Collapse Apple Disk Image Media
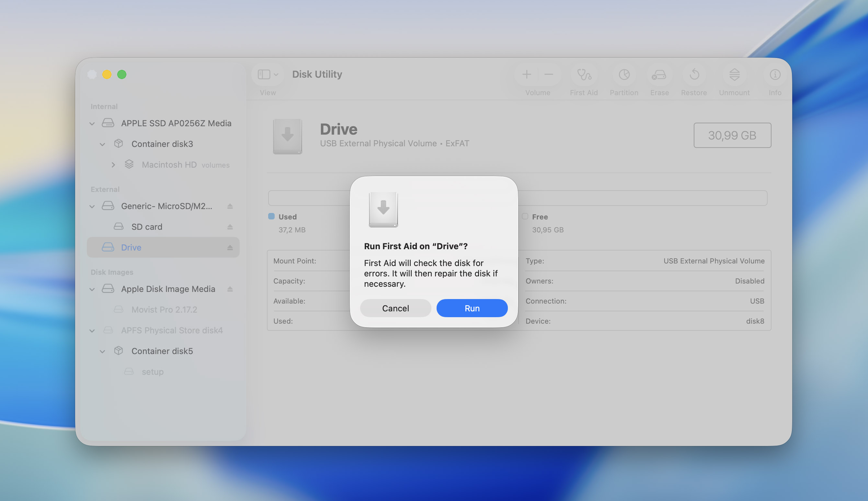The height and width of the screenshot is (501, 868). click(92, 289)
